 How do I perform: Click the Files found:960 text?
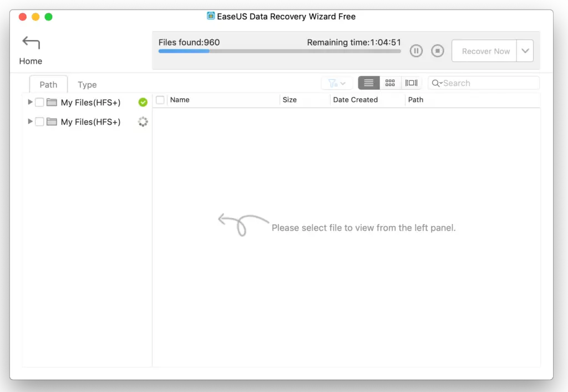coord(189,42)
